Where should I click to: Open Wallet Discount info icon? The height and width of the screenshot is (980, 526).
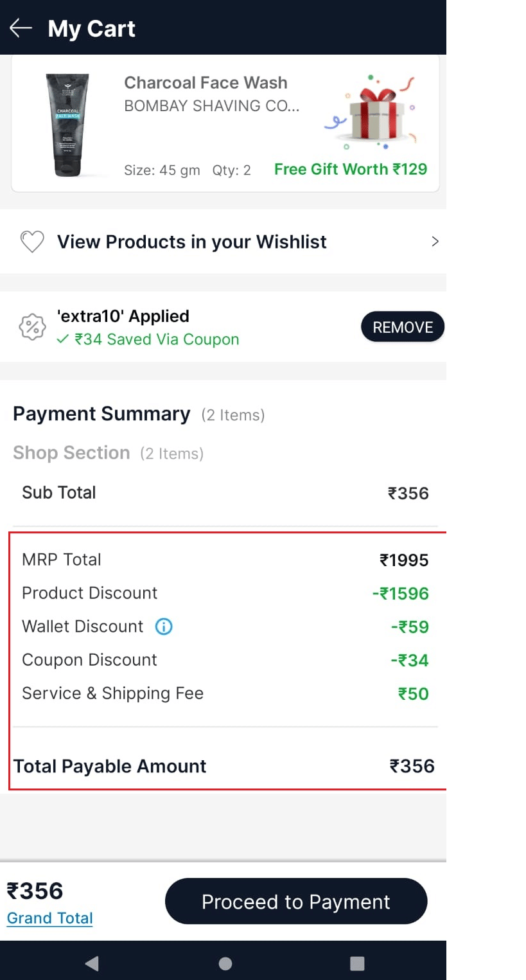164,627
